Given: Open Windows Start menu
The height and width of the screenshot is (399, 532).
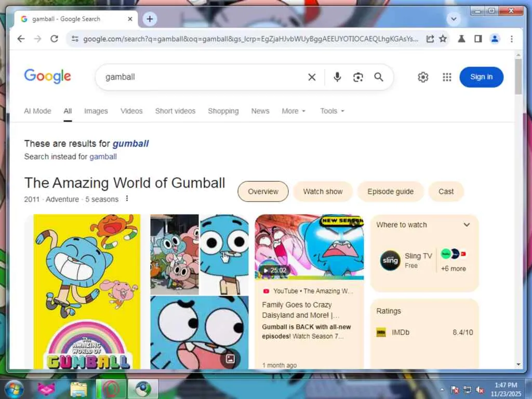Looking at the screenshot, I should pos(14,389).
